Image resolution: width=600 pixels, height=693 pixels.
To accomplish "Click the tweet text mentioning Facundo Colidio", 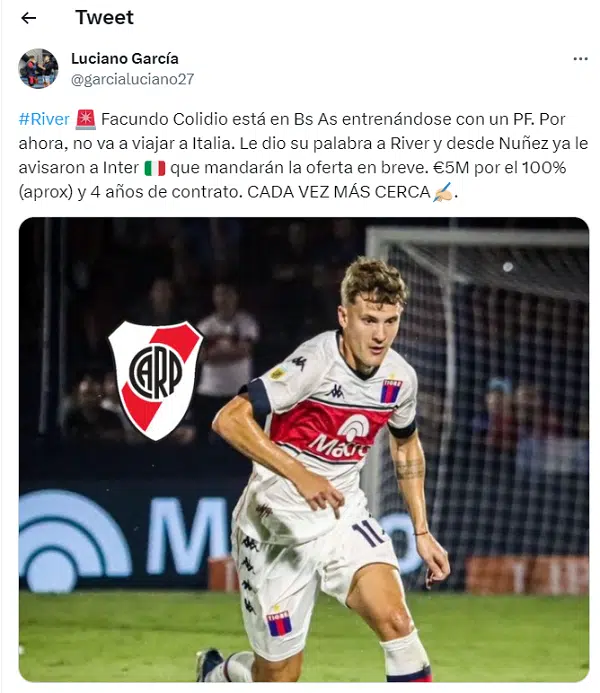I will point(303,156).
